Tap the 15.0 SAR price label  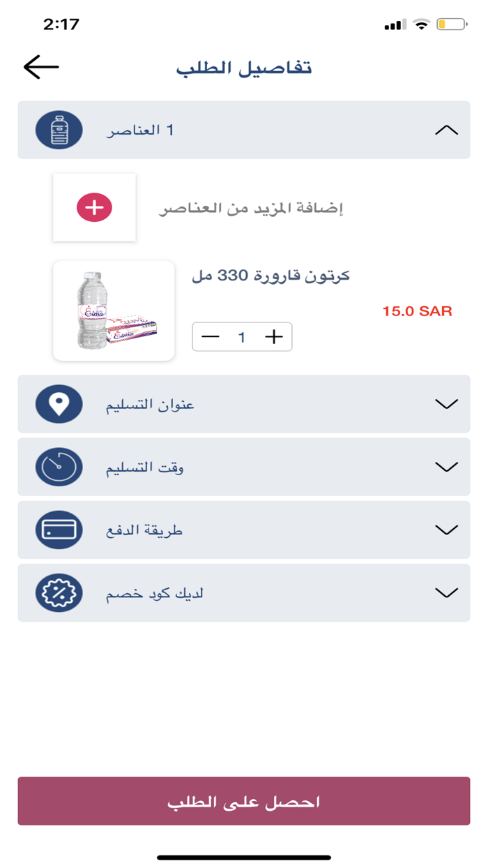click(417, 311)
